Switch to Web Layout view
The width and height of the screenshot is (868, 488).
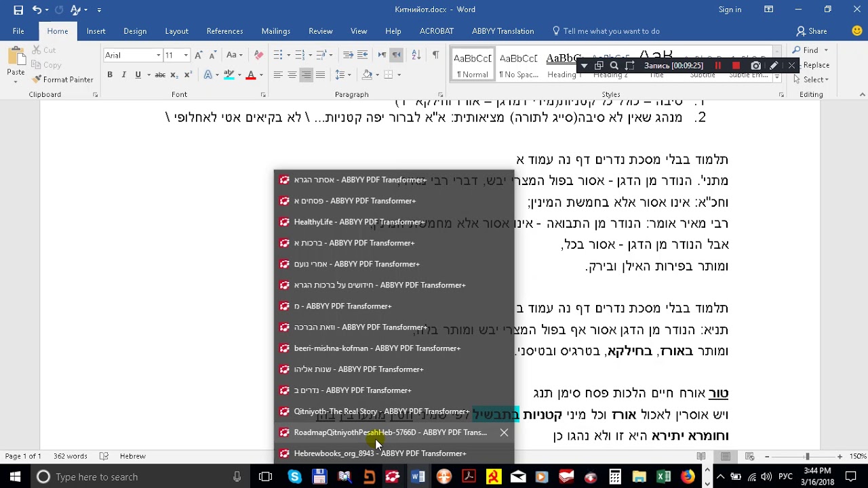749,456
